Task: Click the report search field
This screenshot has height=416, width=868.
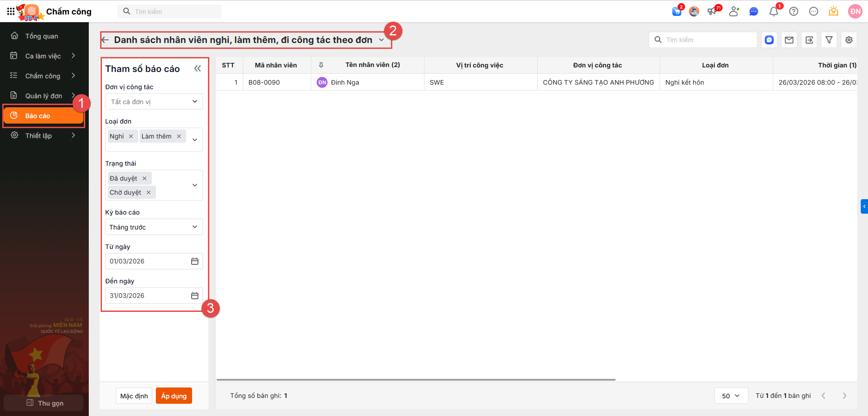Action: 703,40
